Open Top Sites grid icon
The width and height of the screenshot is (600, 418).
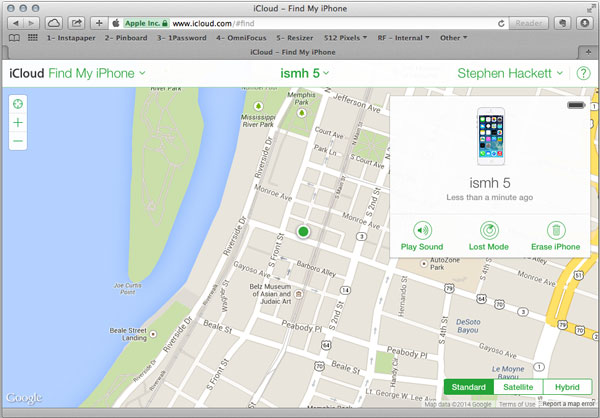(33, 38)
